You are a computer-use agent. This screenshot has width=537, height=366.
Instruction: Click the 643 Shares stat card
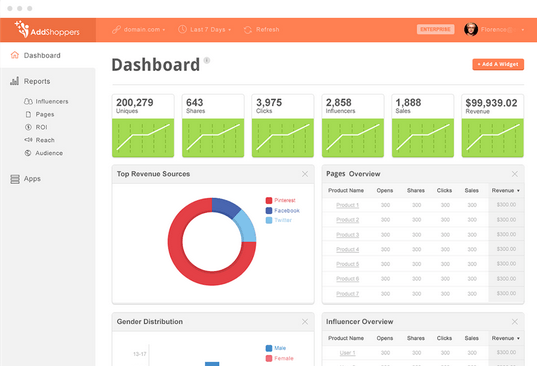click(213, 126)
